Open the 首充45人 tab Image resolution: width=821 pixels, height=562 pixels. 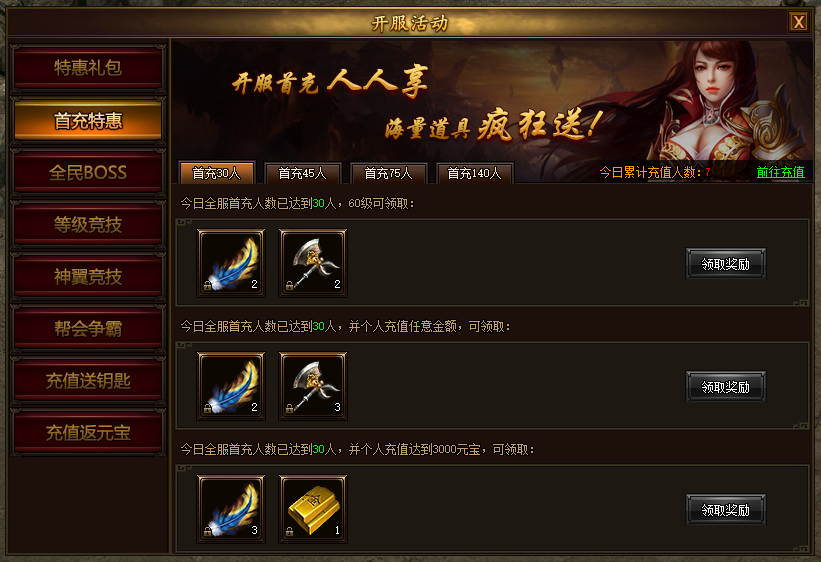[x=303, y=173]
